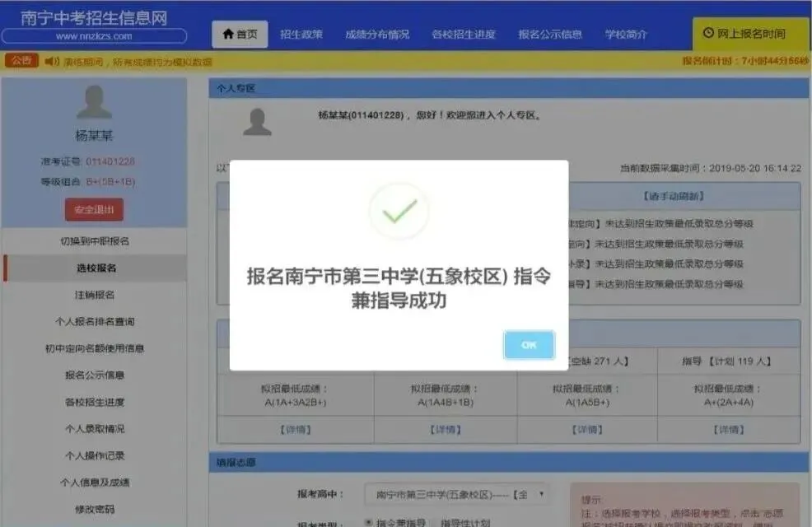
Task: Open 【详情】 under A+(2A+4A)
Action: (729, 430)
